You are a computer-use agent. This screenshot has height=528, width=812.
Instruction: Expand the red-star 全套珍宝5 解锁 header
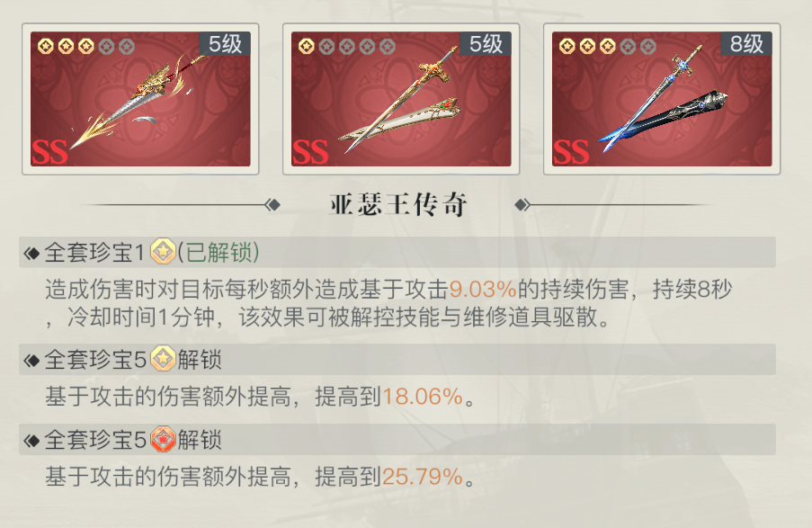tap(397, 439)
